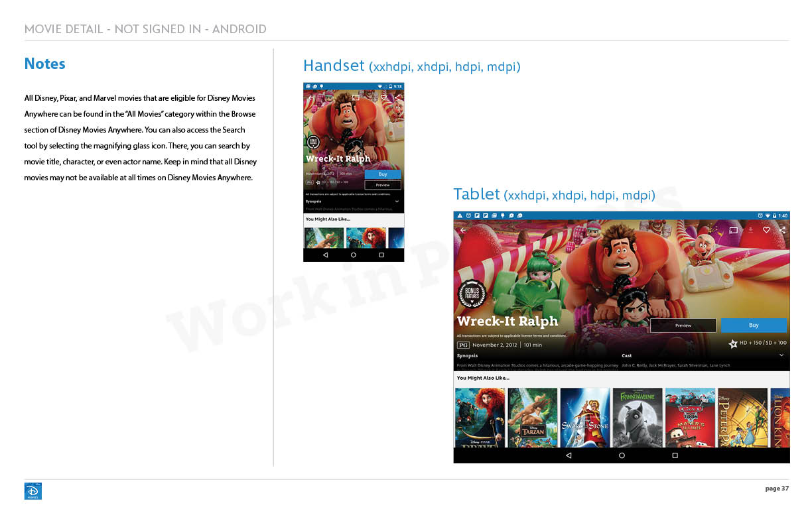Tap the rewards star icon on the handset

point(318,182)
